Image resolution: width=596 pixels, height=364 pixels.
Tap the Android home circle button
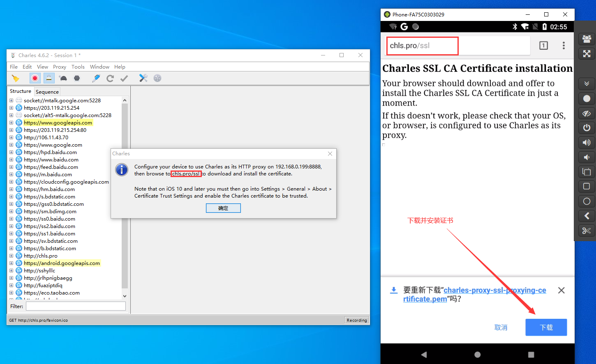coord(477,354)
